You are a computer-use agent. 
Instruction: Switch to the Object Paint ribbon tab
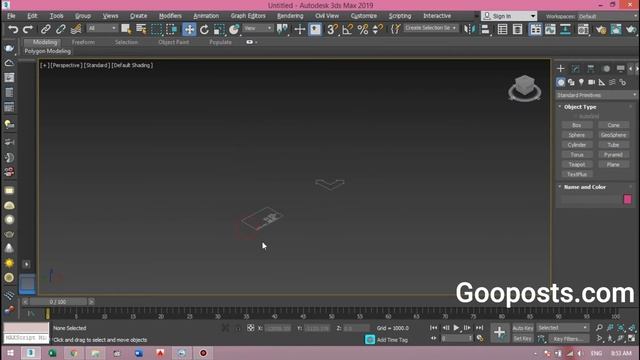tap(173, 42)
